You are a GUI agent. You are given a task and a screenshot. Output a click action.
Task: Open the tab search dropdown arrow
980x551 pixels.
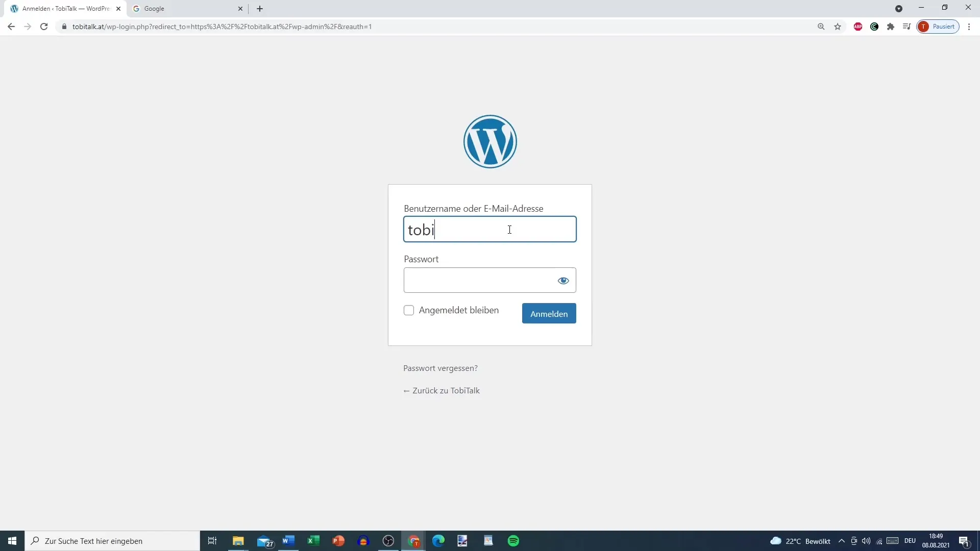click(899, 9)
